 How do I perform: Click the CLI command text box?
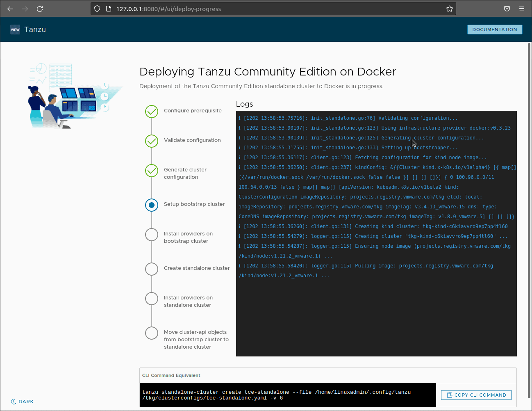(x=288, y=395)
